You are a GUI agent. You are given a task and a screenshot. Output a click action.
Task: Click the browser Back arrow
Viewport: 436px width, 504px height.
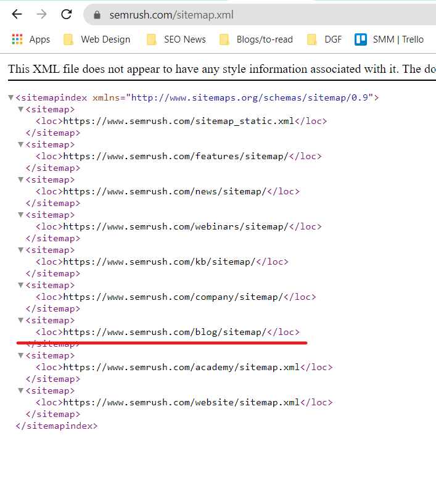tap(17, 14)
